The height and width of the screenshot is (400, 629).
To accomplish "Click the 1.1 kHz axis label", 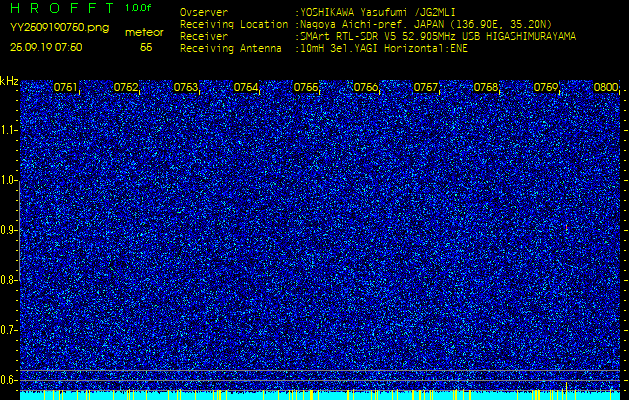I will [x=7, y=130].
